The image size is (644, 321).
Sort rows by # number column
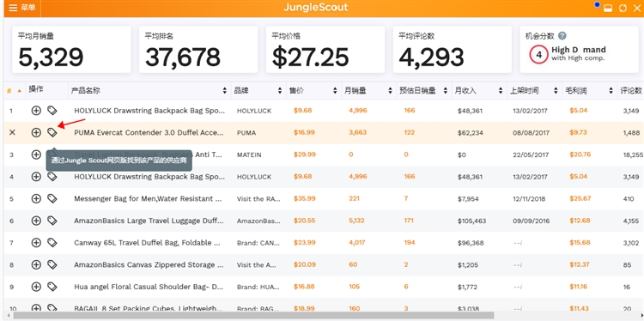pyautogui.click(x=14, y=91)
